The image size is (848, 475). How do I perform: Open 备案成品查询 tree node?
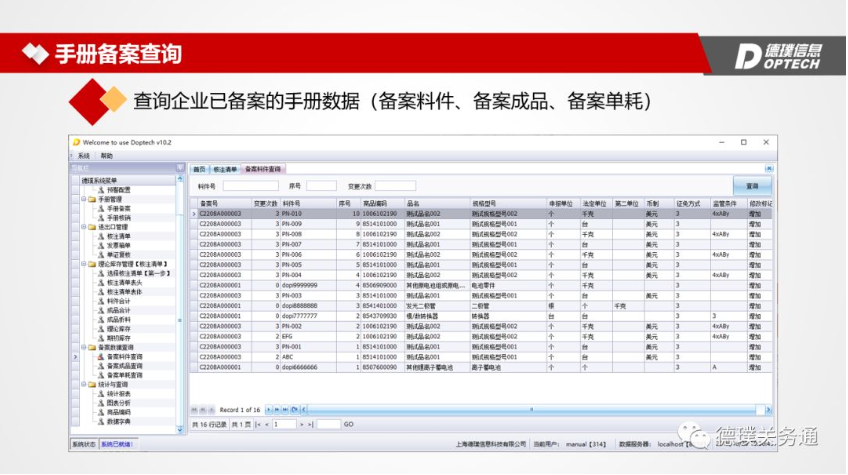pyautogui.click(x=124, y=365)
